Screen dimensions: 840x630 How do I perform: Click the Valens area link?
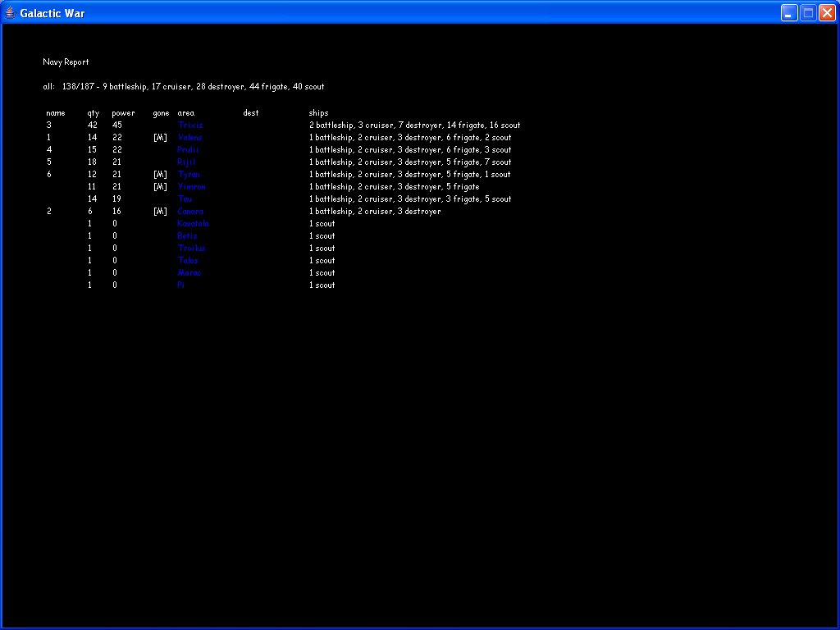190,138
